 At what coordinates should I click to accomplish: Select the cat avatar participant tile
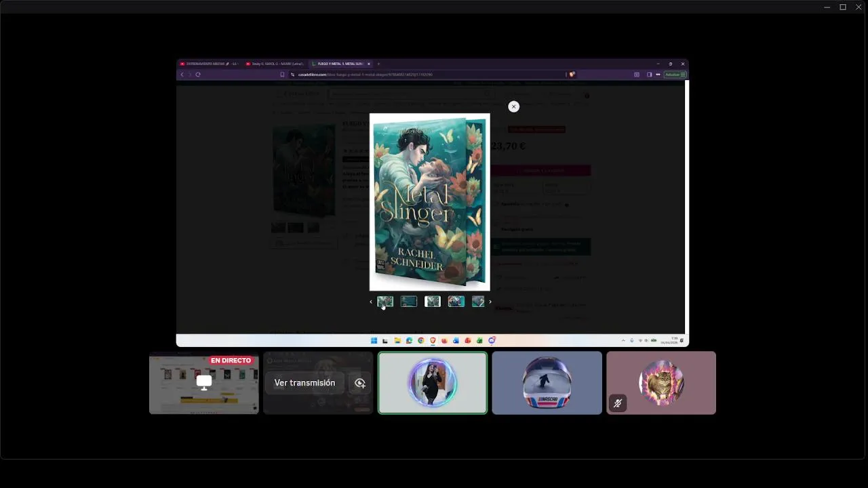coord(661,383)
